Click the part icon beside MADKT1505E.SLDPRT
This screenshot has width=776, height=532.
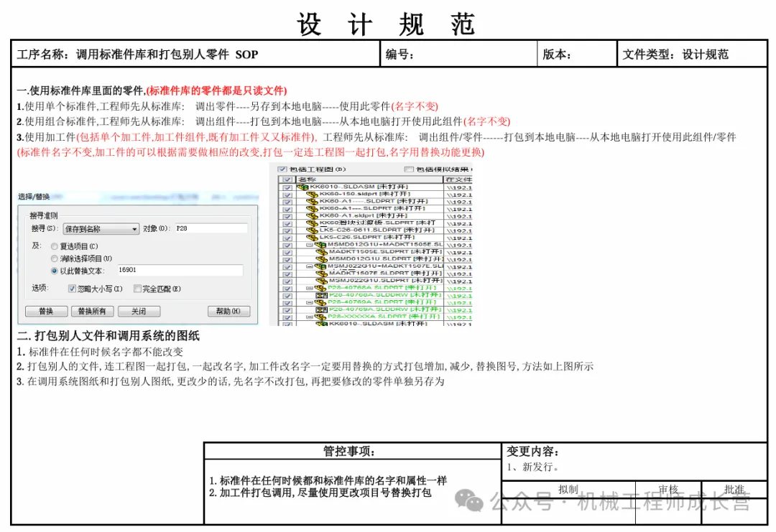click(x=322, y=252)
